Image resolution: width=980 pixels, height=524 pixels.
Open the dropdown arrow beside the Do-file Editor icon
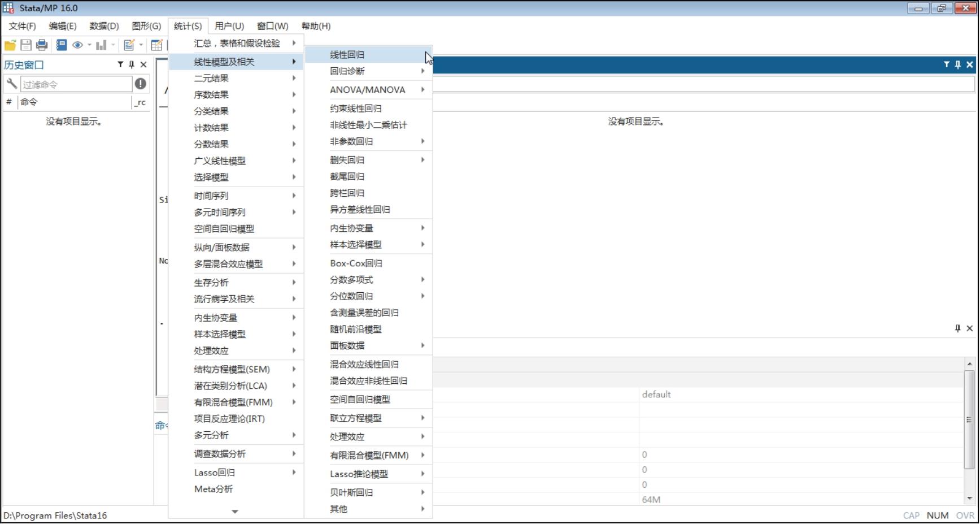coord(141,45)
